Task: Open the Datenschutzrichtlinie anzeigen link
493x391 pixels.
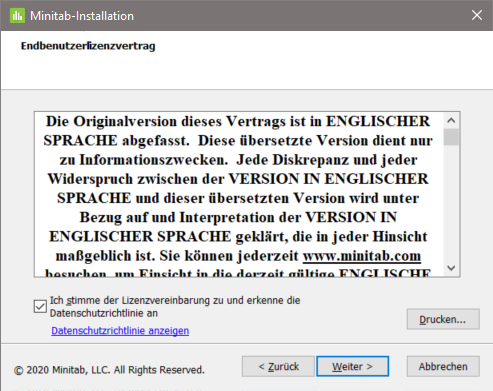Action: point(120,331)
